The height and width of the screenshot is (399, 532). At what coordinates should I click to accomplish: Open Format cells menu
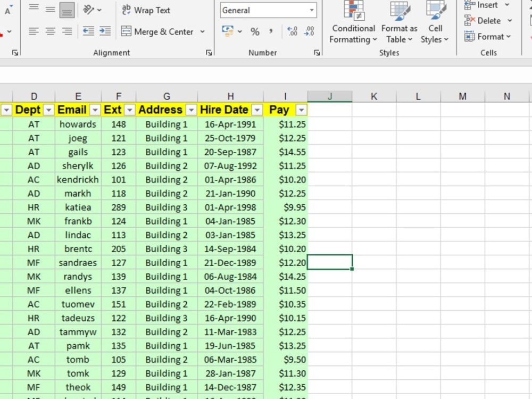pyautogui.click(x=487, y=36)
